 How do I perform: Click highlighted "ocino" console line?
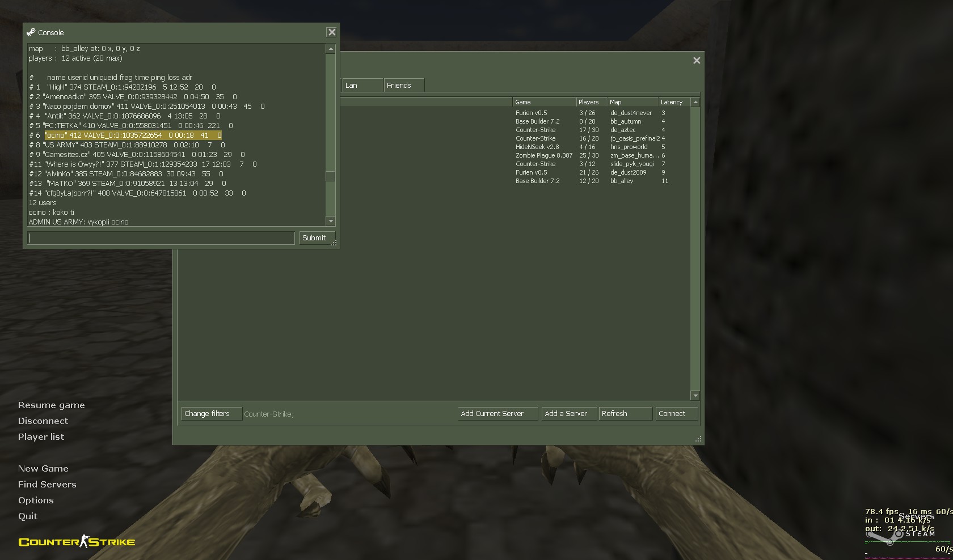click(133, 135)
